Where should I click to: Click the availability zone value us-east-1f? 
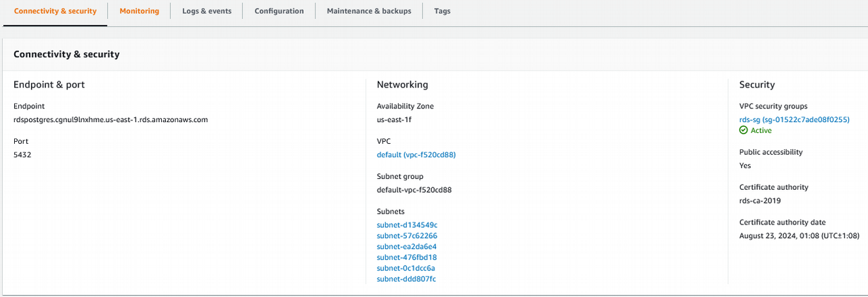pos(394,119)
